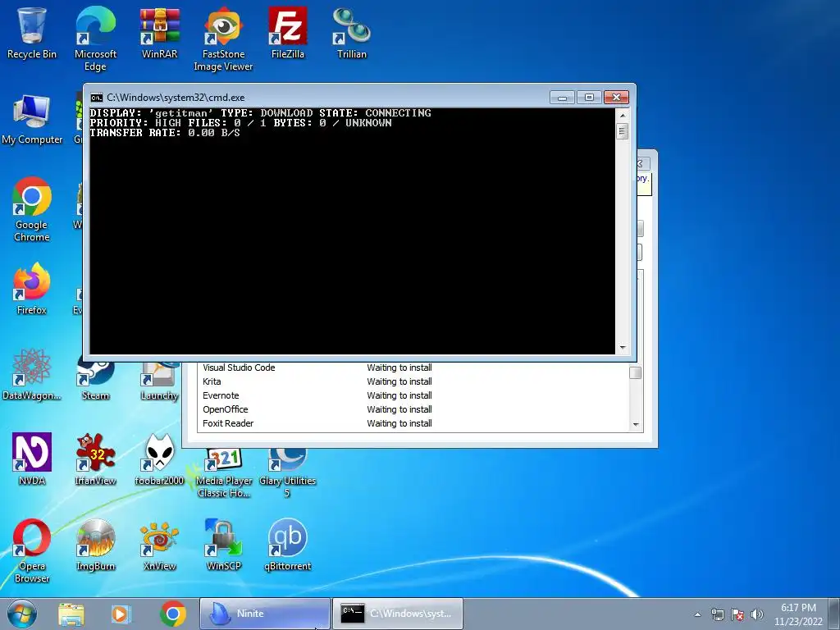Select the Google Chrome desktop shortcut
Image resolution: width=840 pixels, height=630 pixels.
click(32, 209)
